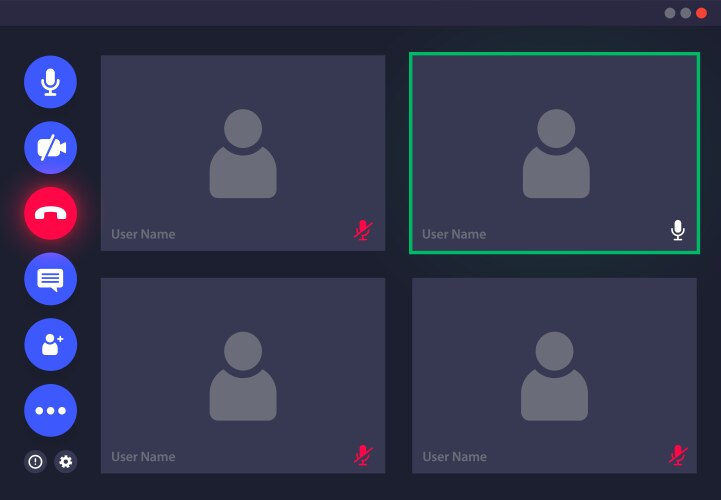Open the chat messages panel
This screenshot has height=500, width=721.
pyautogui.click(x=50, y=279)
